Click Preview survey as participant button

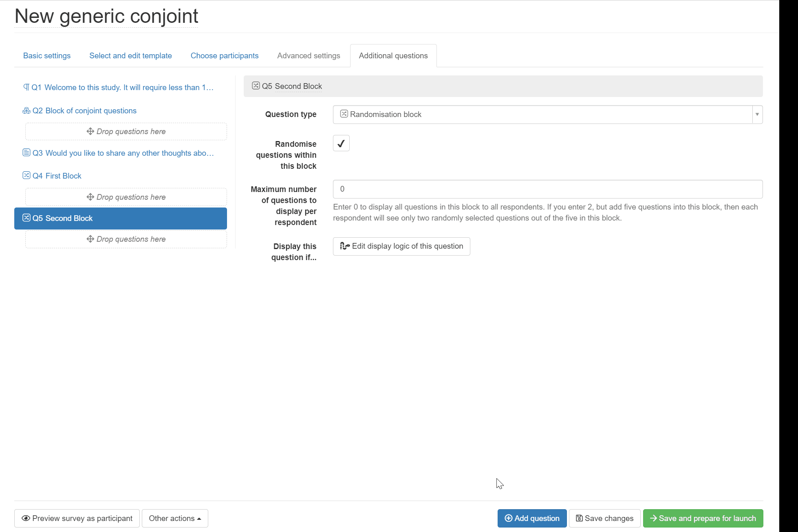tap(77, 518)
